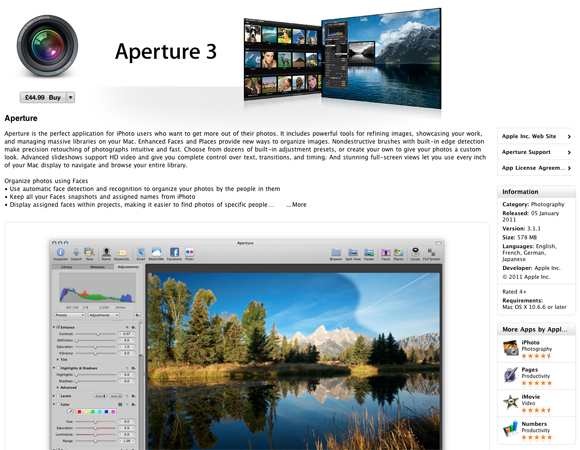Click the header Aperture screenshots banner image
This screenshot has height=450, width=580.
point(343,58)
